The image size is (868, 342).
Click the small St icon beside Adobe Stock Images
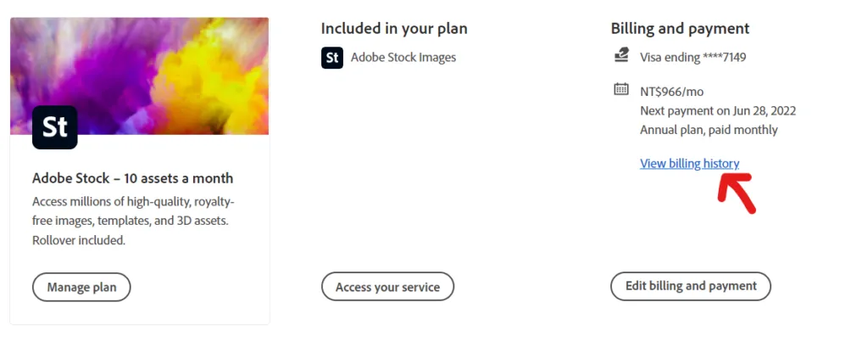point(332,58)
